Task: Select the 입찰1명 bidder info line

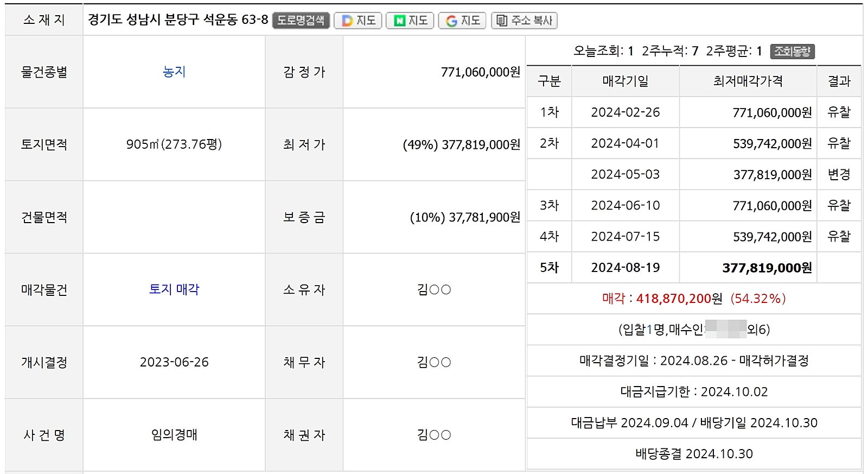Action: 694,330
